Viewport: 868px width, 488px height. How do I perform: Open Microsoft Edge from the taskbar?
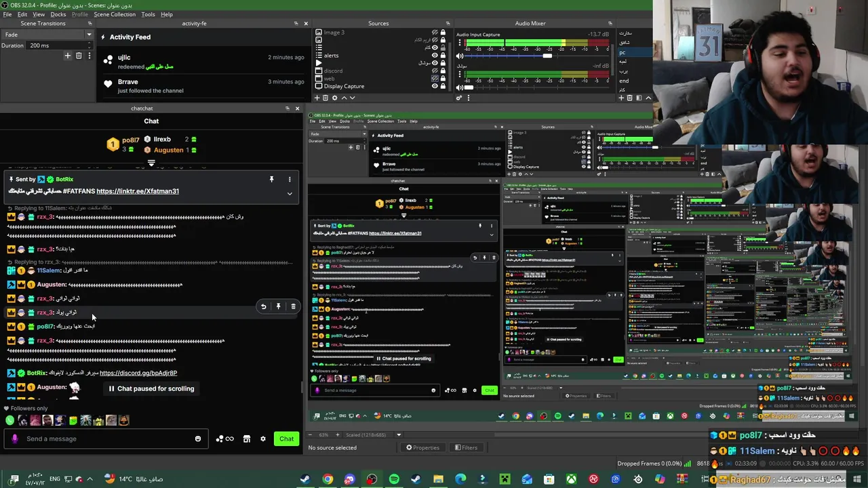pyautogui.click(x=460, y=479)
